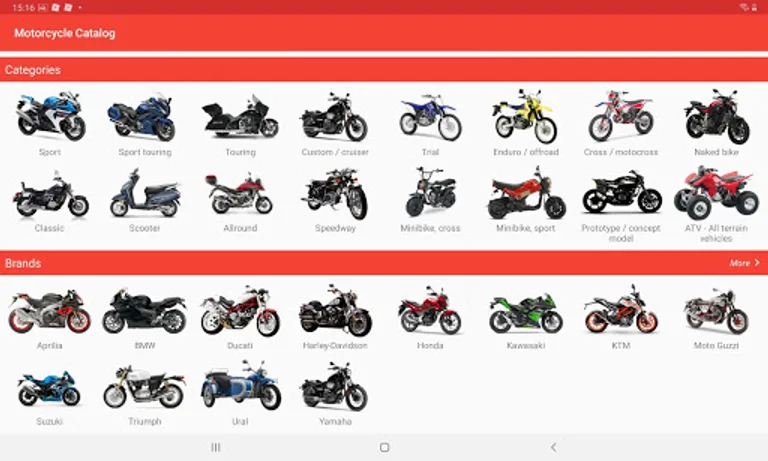Open the Sport category motorcycle image
Image resolution: width=768 pixels, height=461 pixels.
coord(50,116)
